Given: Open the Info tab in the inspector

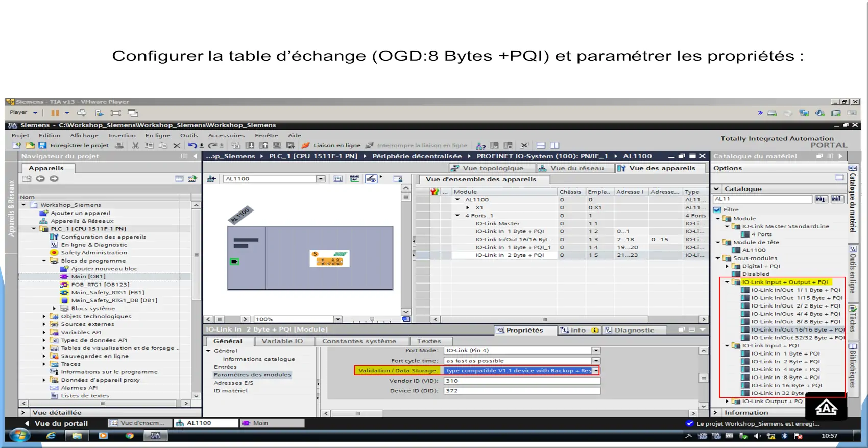Looking at the screenshot, I should (x=578, y=331).
